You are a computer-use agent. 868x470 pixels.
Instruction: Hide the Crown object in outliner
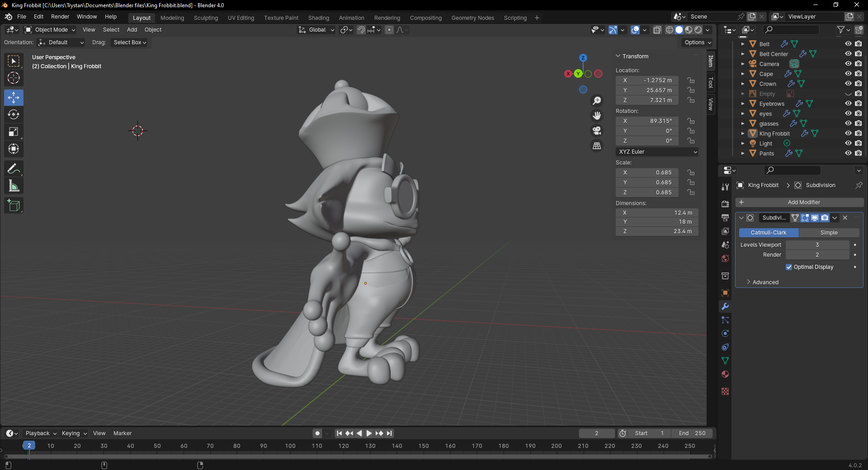pyautogui.click(x=848, y=84)
